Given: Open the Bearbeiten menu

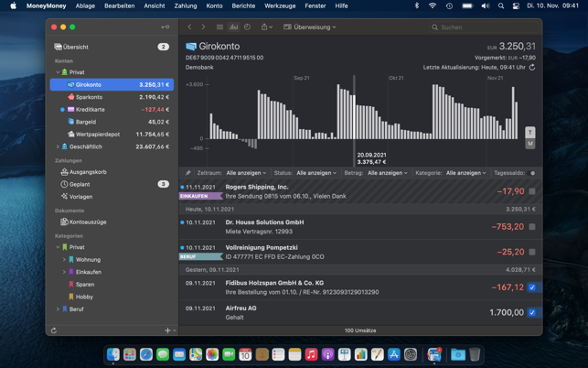Looking at the screenshot, I should coord(119,5).
